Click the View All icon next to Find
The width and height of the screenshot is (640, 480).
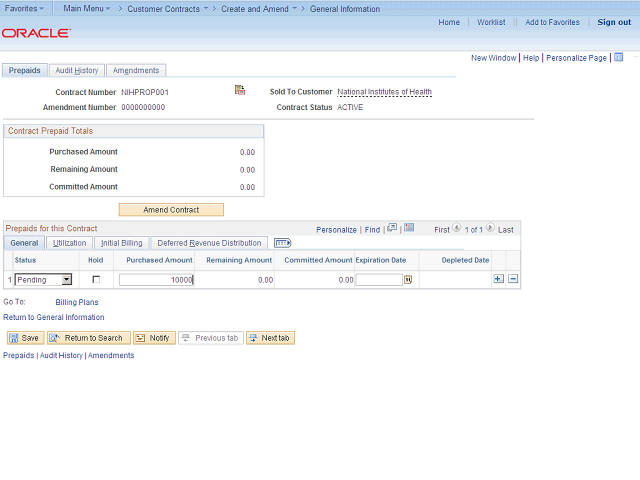392,228
